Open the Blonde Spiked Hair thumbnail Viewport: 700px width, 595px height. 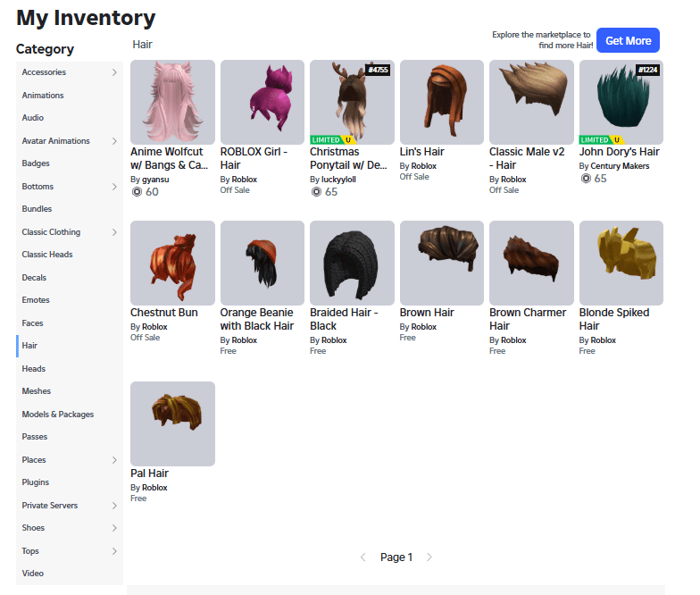[x=621, y=263]
